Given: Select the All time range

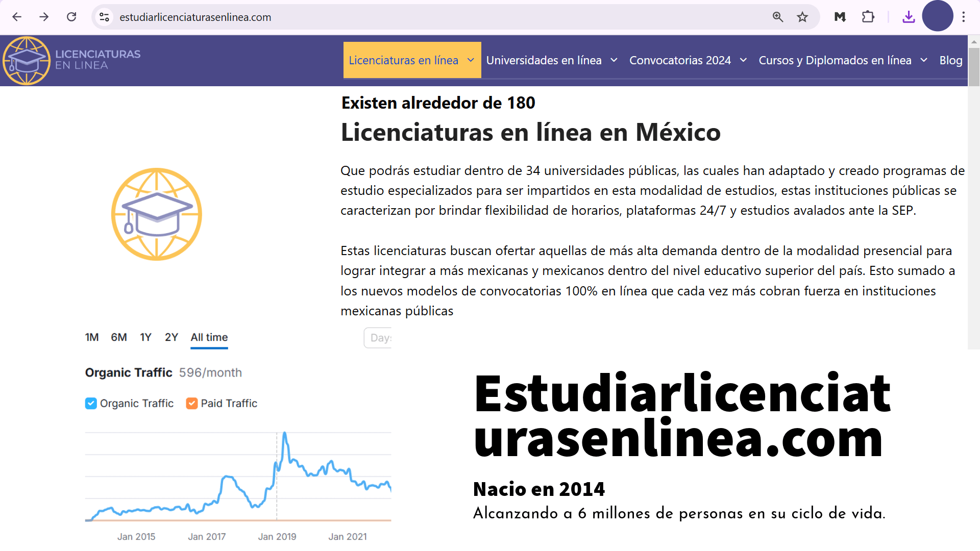Looking at the screenshot, I should (x=209, y=338).
